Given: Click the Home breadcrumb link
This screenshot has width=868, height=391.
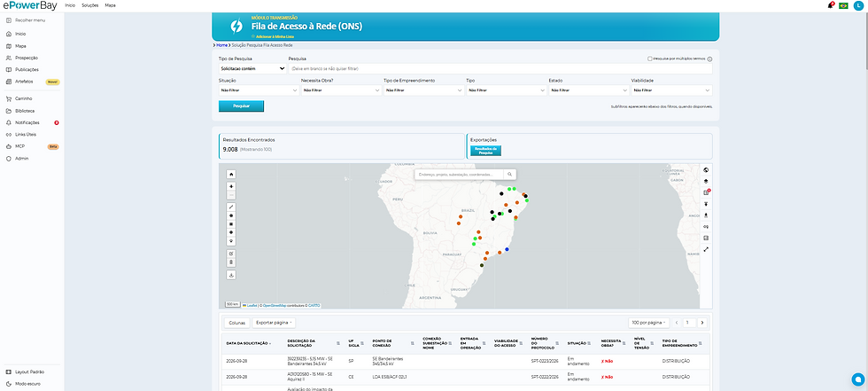Looking at the screenshot, I should (x=221, y=45).
